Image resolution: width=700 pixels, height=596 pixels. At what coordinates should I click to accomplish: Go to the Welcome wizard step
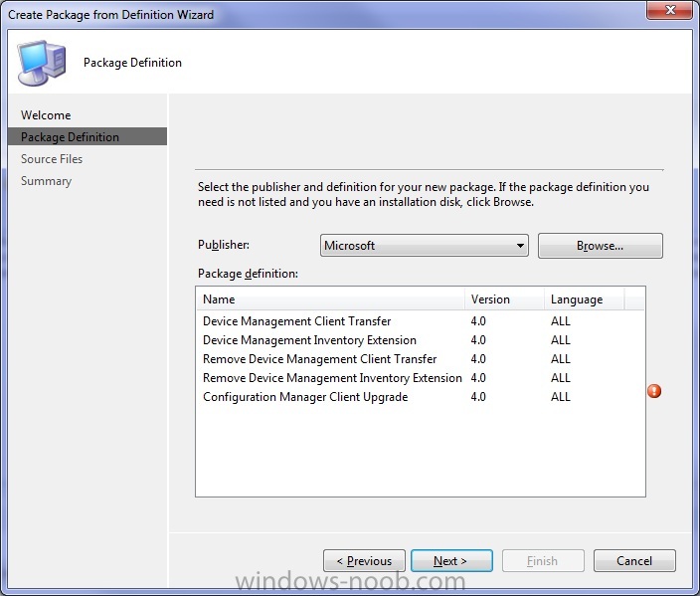tap(46, 115)
